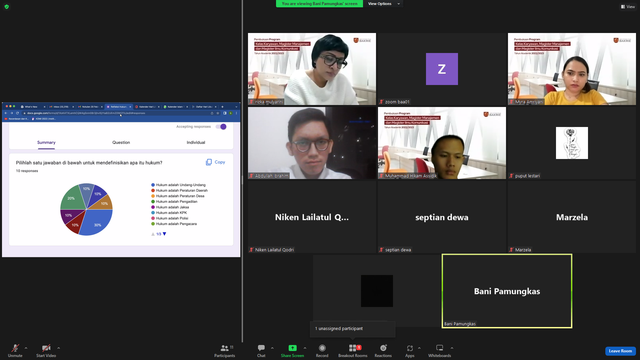Image resolution: width=640 pixels, height=360 pixels.
Task: Select puput lestari's profile picture
Action: point(572,143)
